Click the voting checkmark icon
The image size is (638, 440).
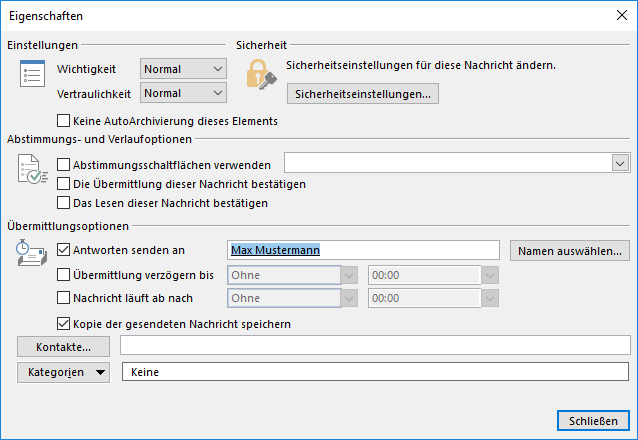point(32,172)
